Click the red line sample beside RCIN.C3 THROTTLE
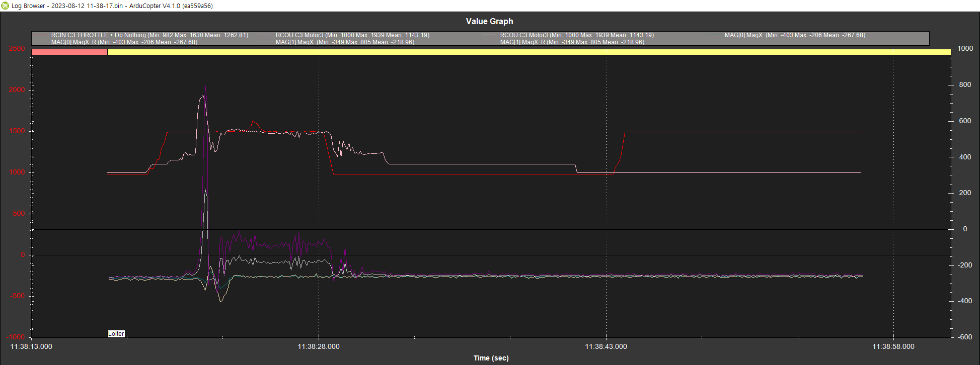The image size is (980, 365). [41, 35]
